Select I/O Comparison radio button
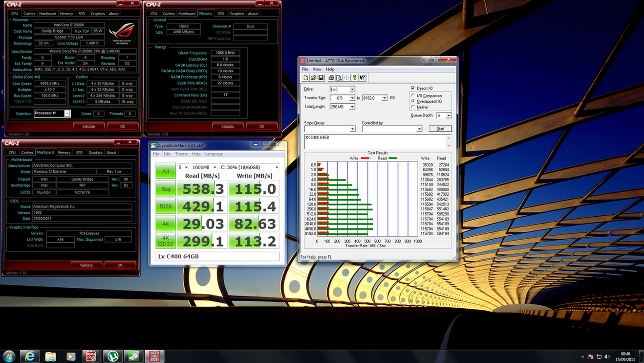Image resolution: width=644 pixels, height=363 pixels. click(413, 95)
